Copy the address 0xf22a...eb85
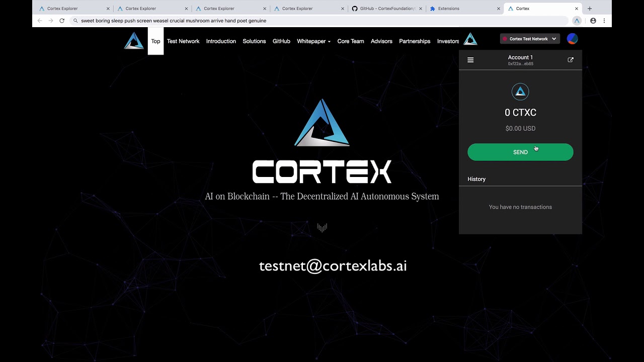 520,64
